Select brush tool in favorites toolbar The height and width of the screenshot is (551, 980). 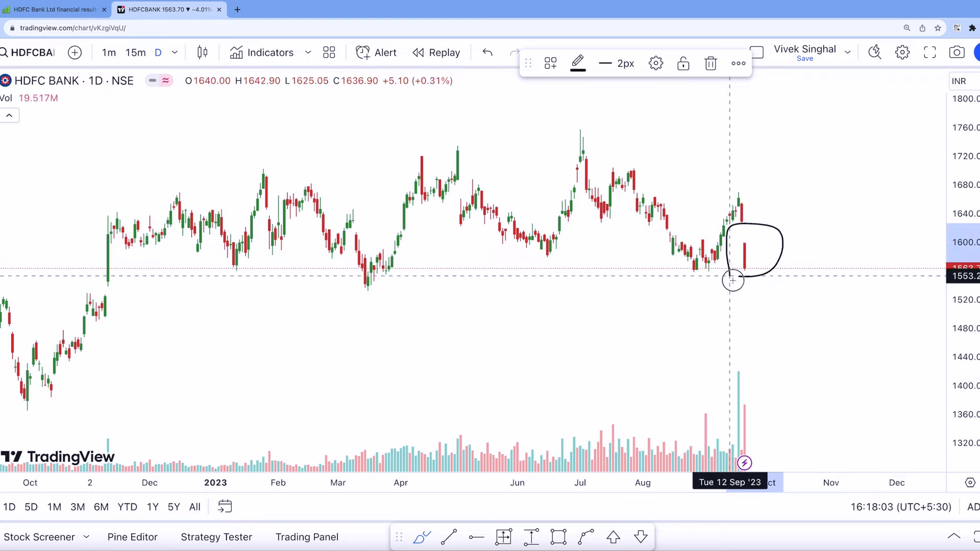422,537
